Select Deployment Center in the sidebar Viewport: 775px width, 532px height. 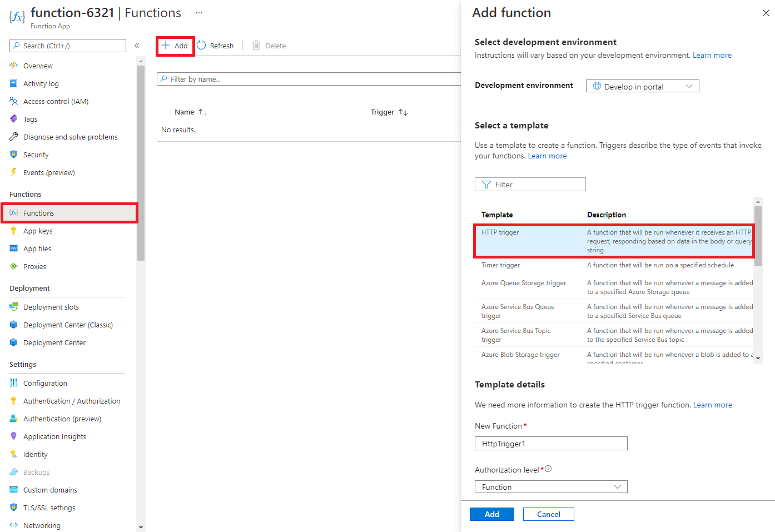(x=54, y=342)
